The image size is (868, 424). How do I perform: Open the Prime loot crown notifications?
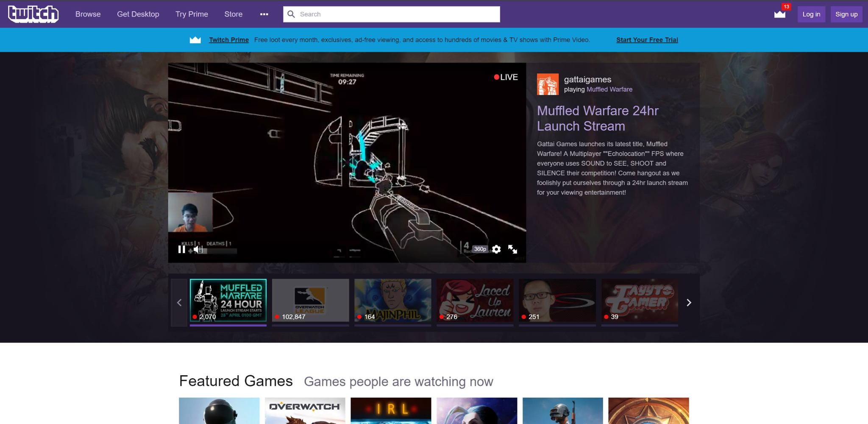pos(779,14)
